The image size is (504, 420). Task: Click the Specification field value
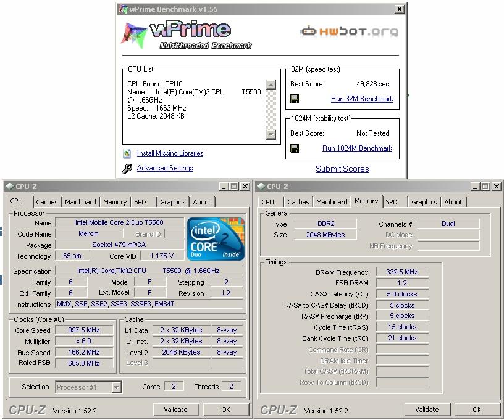(149, 271)
